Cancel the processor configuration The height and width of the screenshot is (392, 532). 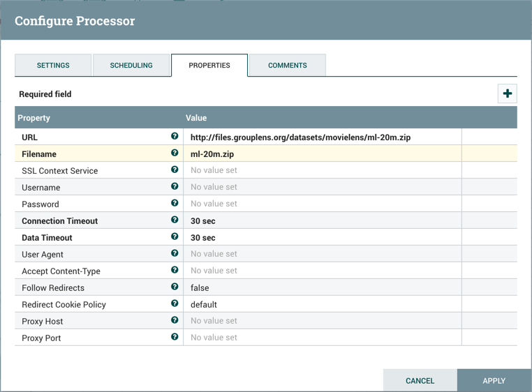pos(420,381)
